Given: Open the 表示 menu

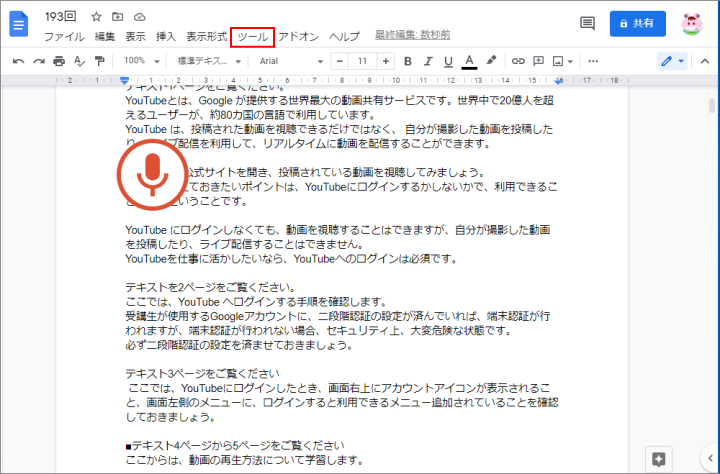Looking at the screenshot, I should click(135, 36).
